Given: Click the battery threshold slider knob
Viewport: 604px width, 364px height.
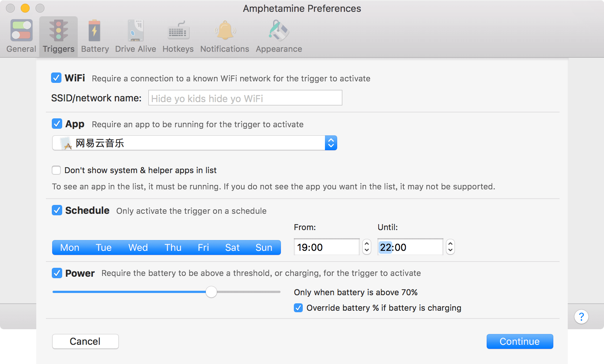Looking at the screenshot, I should pyautogui.click(x=211, y=292).
